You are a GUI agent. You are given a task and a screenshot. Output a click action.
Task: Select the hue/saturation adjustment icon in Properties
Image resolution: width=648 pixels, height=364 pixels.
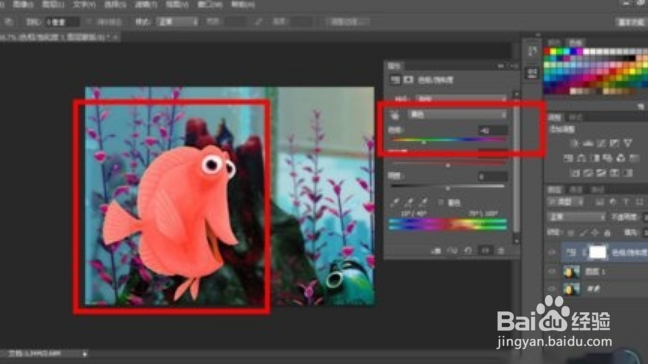coord(395,80)
